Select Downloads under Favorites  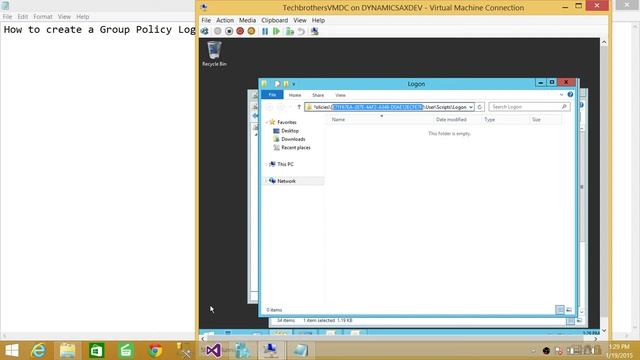tap(293, 139)
